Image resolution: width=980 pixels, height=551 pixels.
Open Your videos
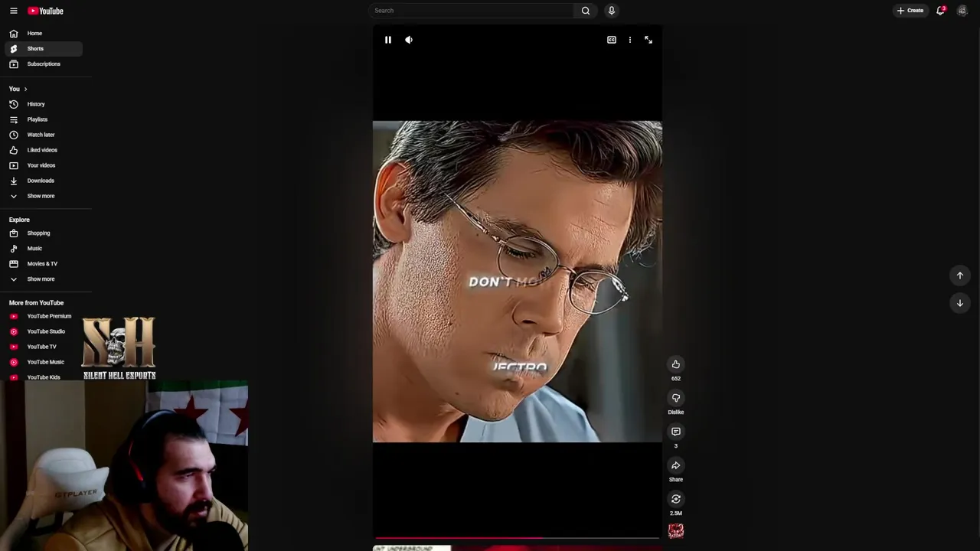44,165
